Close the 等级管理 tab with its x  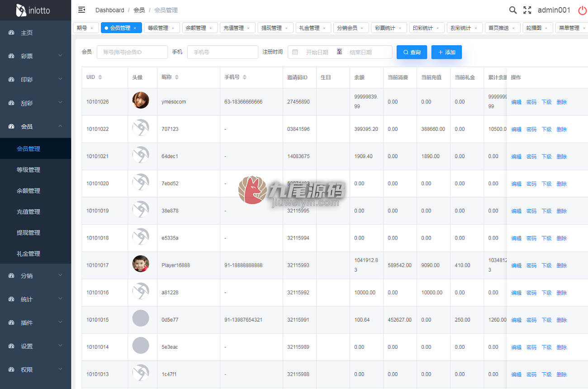tap(172, 28)
